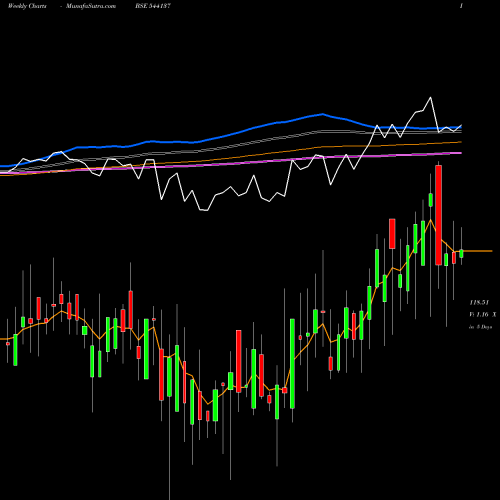Click the highest point of blue average line

[322, 114]
